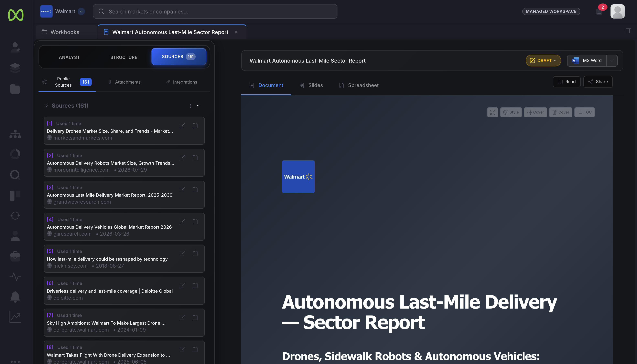
Task: Close the Walmart Sector Report tab
Action: pos(236,32)
